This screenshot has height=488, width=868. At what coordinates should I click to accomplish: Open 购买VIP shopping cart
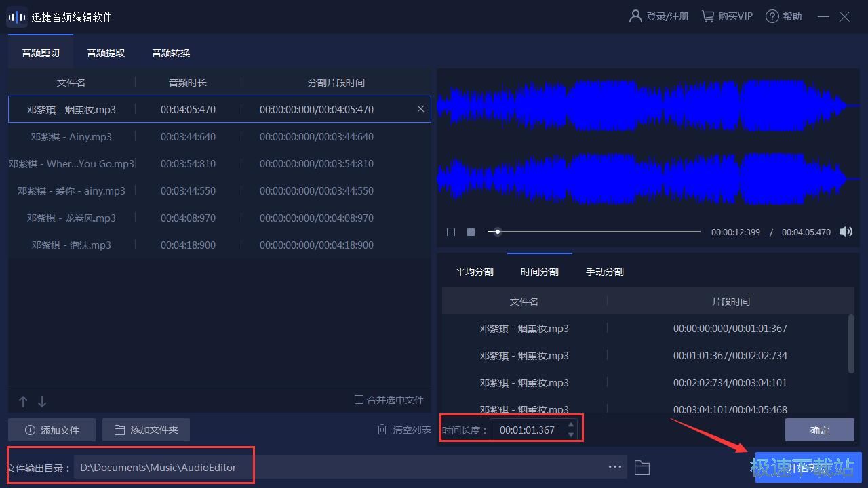727,16
